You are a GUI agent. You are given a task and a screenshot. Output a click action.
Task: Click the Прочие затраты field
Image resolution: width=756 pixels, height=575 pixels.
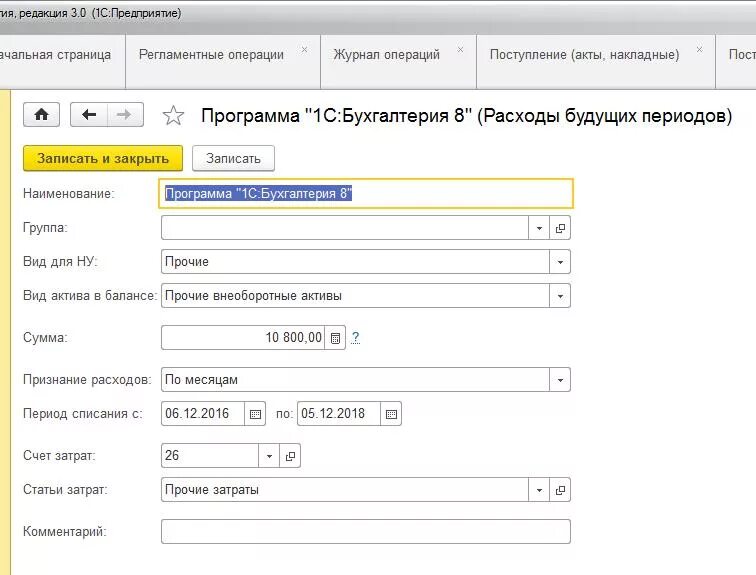[345, 490]
